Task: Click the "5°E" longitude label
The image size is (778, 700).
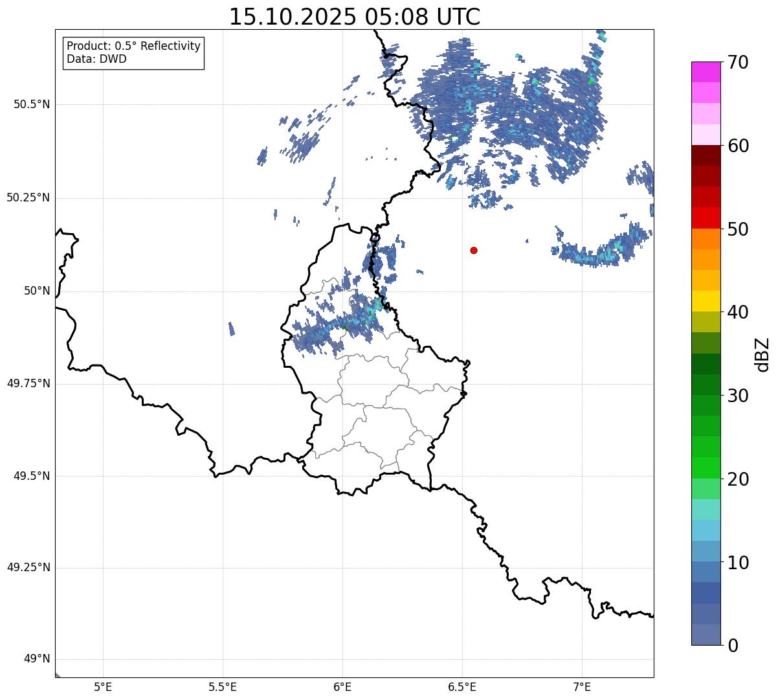Action: pyautogui.click(x=103, y=687)
